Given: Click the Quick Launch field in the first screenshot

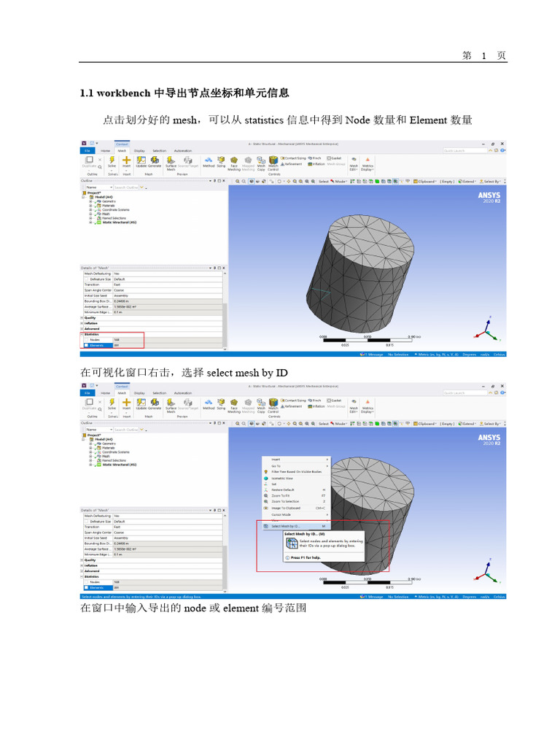Looking at the screenshot, I should pyautogui.click(x=464, y=150).
